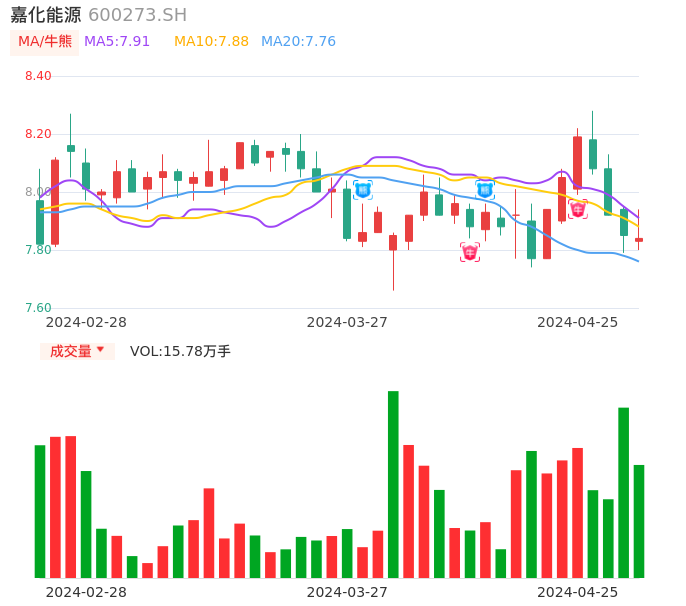Click the last candlestick on the right edge

coord(639,239)
